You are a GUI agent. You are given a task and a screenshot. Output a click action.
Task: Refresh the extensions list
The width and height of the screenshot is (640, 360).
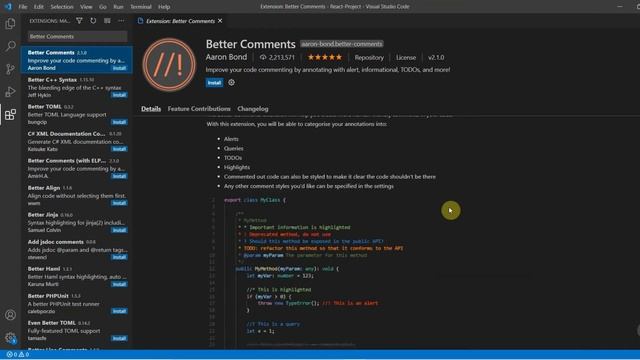[93, 21]
